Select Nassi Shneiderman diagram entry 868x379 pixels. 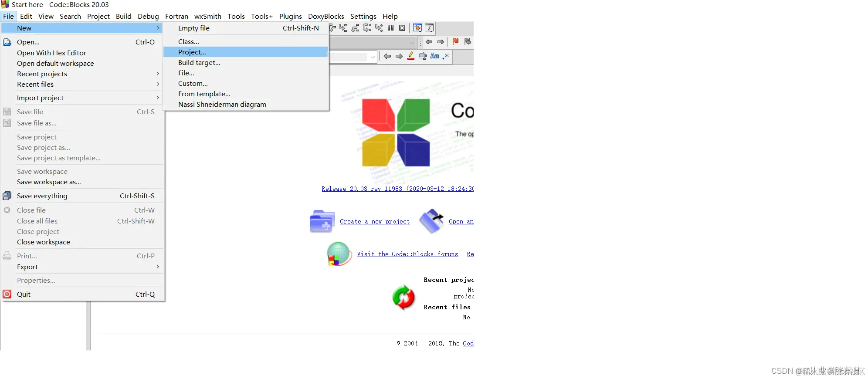click(245, 104)
